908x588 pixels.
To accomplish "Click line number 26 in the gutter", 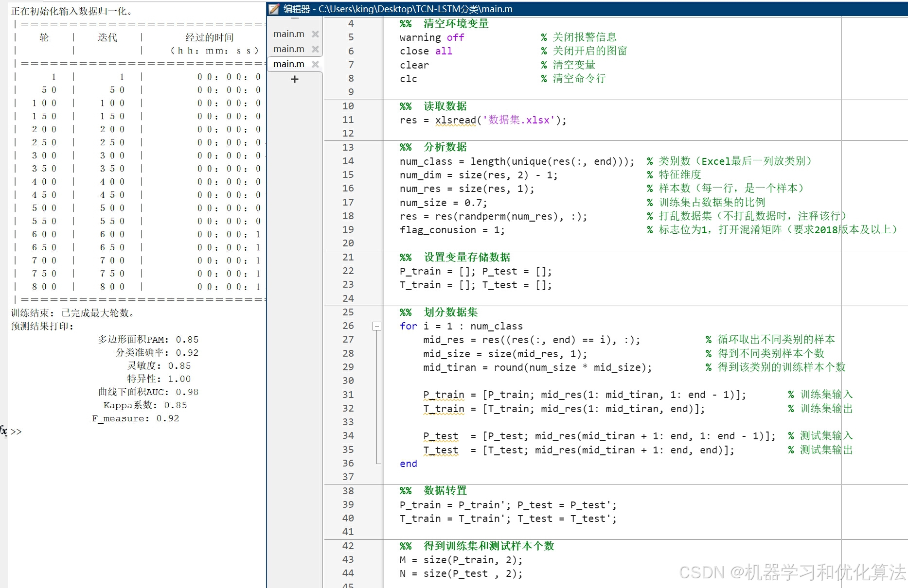I will click(348, 326).
